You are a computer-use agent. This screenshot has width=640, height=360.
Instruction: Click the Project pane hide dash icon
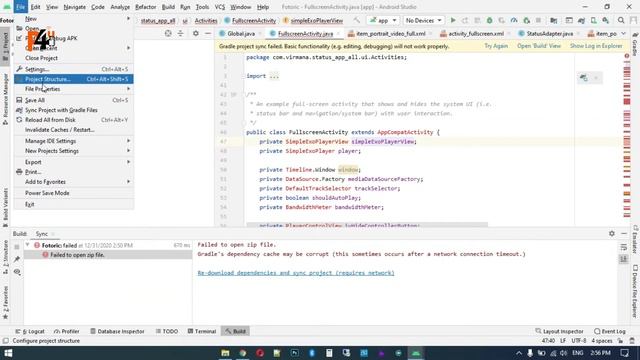tap(208, 33)
